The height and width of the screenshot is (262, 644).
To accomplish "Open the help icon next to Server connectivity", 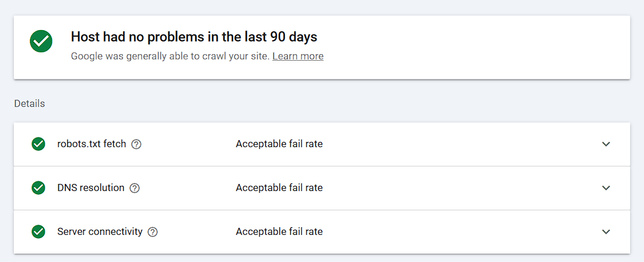I will [x=153, y=232].
